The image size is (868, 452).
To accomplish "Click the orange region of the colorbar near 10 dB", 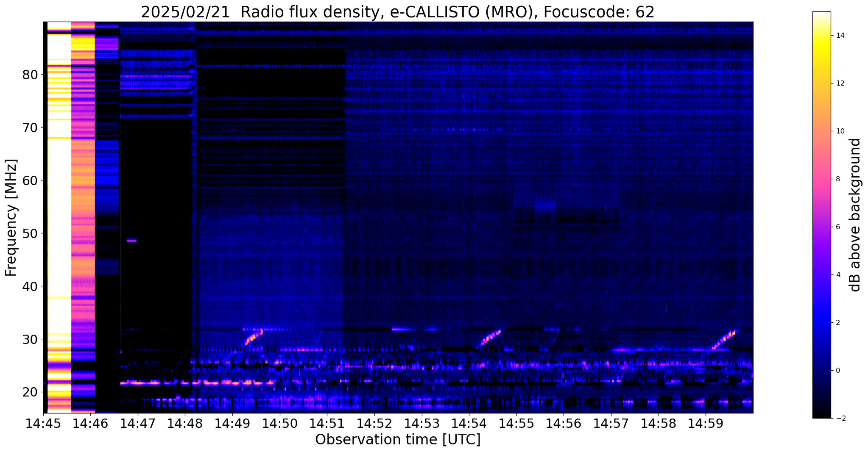I will tap(821, 131).
